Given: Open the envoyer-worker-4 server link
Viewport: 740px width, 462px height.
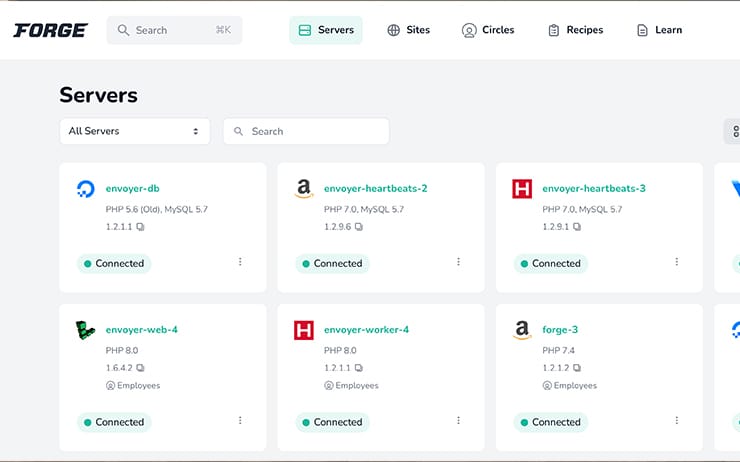Looking at the screenshot, I should [366, 329].
